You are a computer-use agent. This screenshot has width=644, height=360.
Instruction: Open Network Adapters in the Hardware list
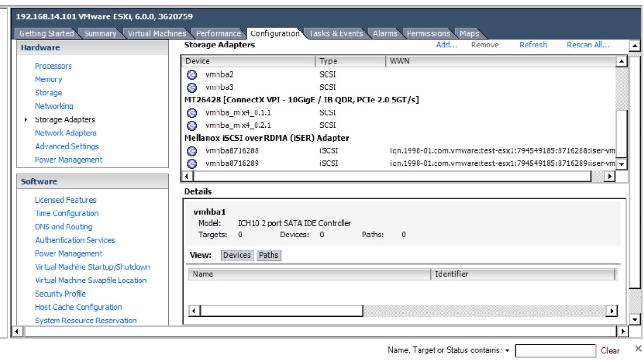point(66,133)
